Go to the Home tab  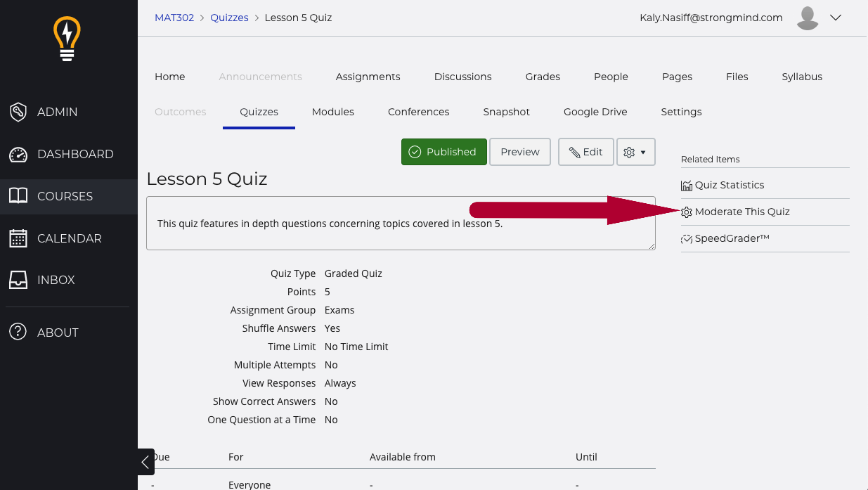click(170, 77)
